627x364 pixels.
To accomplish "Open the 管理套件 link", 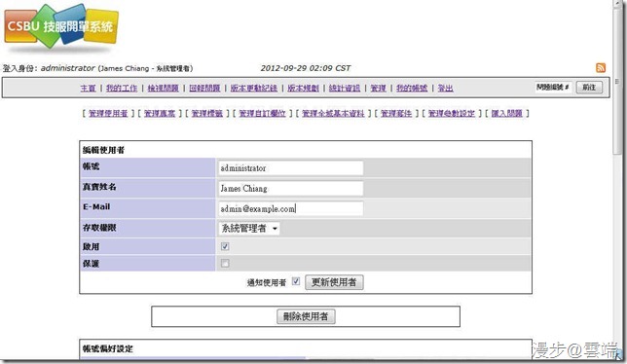I will click(396, 114).
